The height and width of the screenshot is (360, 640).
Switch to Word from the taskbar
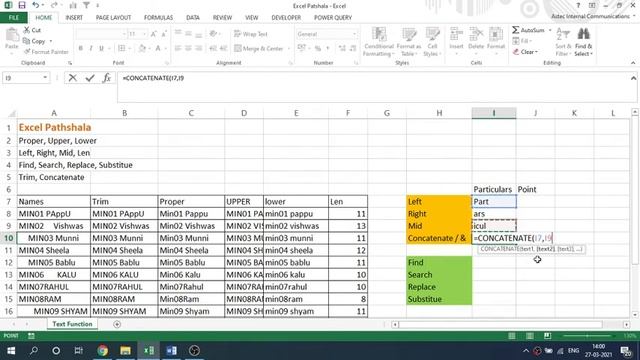pyautogui.click(x=171, y=351)
